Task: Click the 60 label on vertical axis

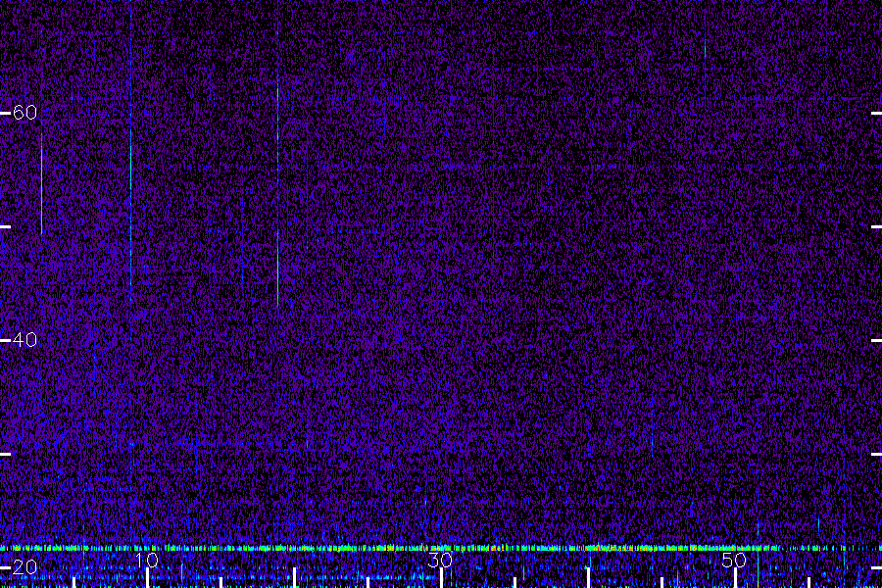Action: tap(24, 113)
